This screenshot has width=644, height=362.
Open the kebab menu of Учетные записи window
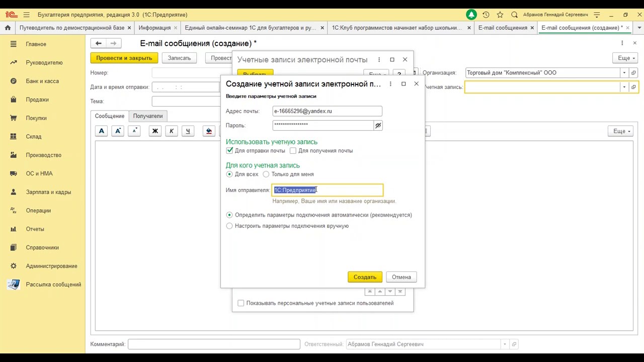pos(379,60)
